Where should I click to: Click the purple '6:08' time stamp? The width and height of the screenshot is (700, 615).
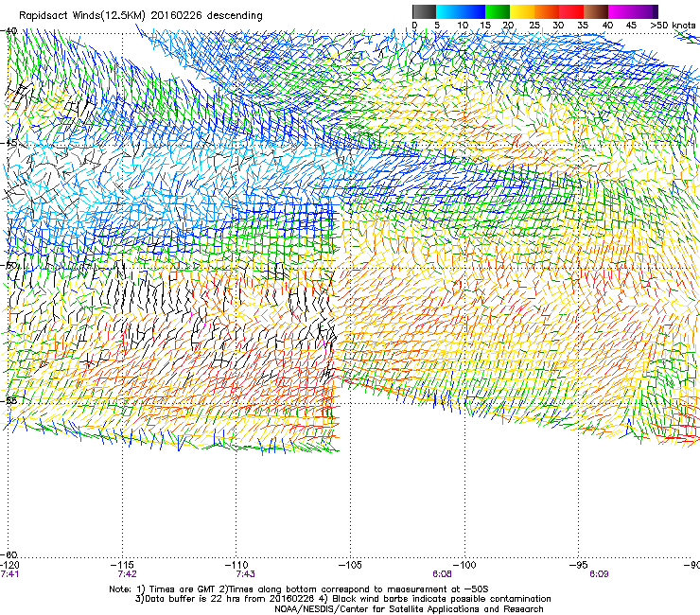442,574
